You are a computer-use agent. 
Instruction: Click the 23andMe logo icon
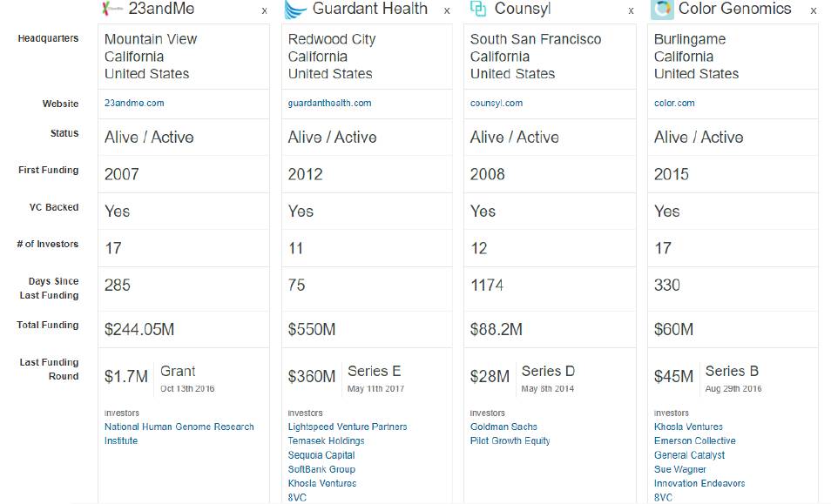(111, 10)
